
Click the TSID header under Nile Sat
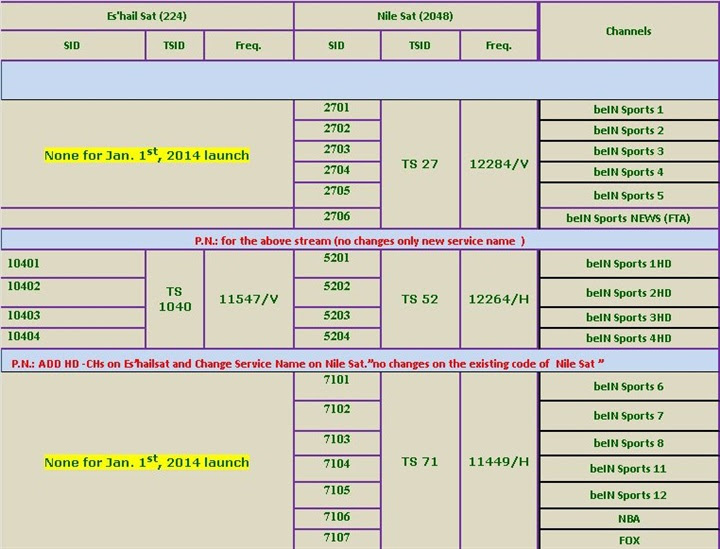pyautogui.click(x=420, y=45)
